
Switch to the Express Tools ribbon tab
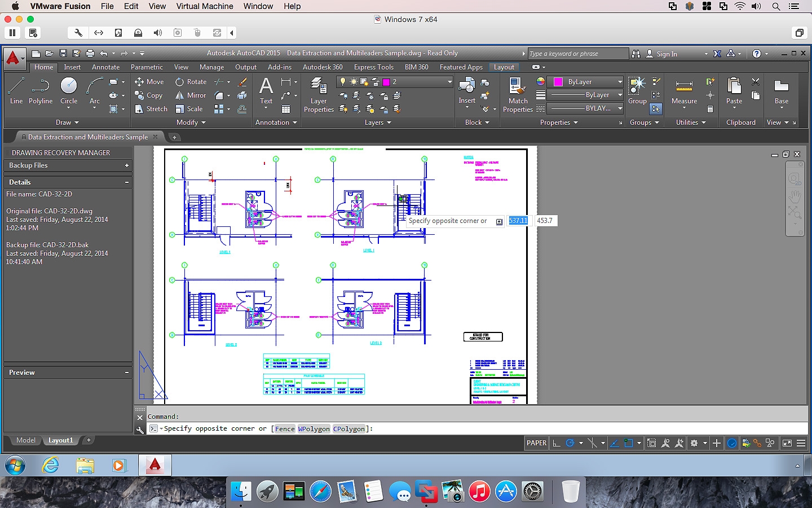tap(374, 67)
